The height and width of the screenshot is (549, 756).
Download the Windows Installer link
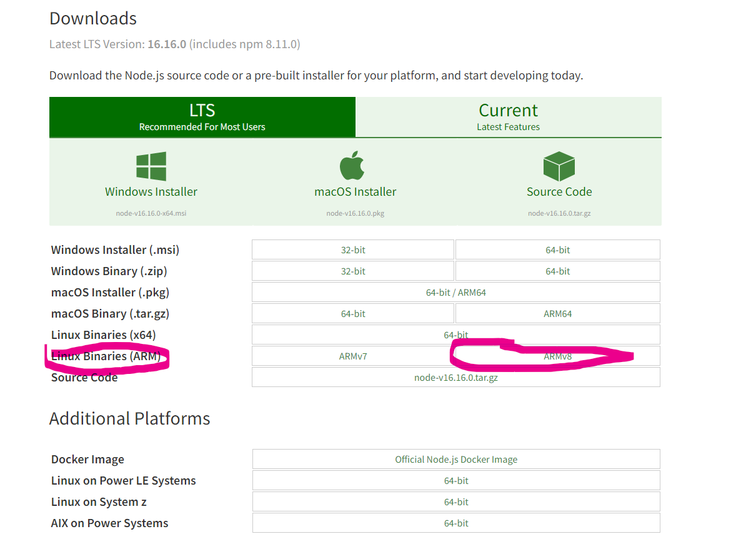(151, 192)
